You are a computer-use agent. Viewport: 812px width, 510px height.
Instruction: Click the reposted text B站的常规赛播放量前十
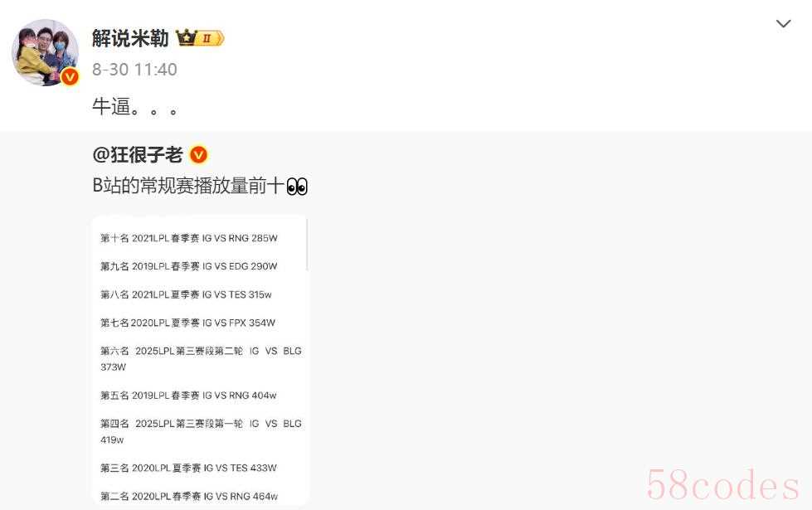pyautogui.click(x=188, y=186)
